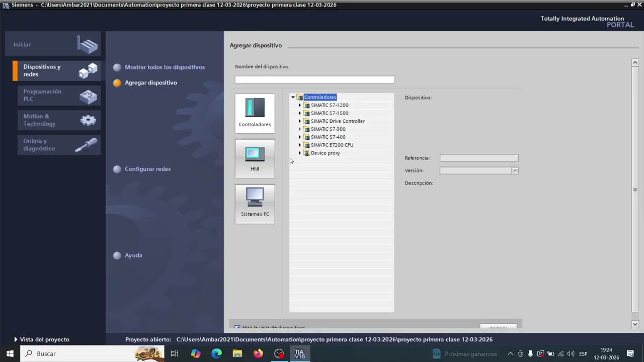Expand the SIMATIC Drive Controller node
The height and width of the screenshot is (362, 644).
pos(300,121)
